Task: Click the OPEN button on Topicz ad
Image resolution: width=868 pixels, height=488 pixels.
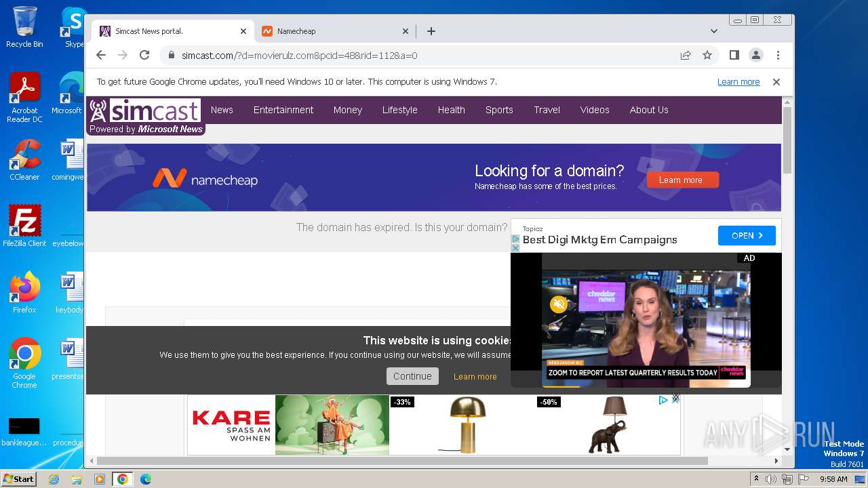Action: click(x=747, y=236)
